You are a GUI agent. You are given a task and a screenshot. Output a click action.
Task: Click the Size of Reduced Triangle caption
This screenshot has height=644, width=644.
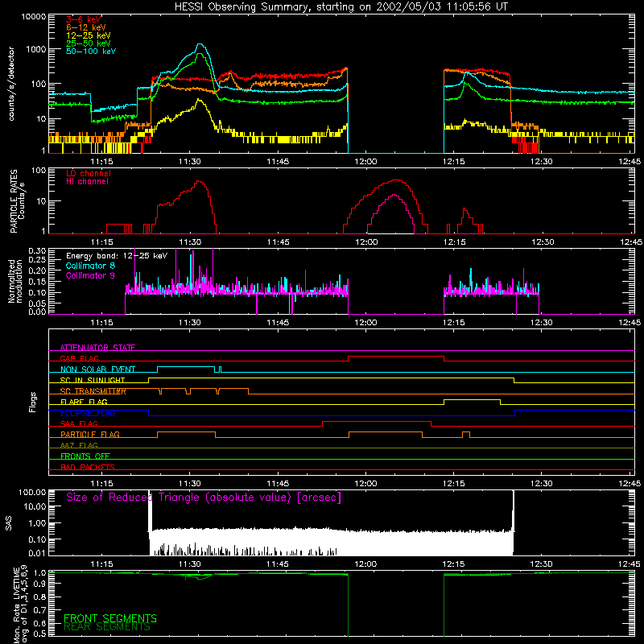[204, 497]
